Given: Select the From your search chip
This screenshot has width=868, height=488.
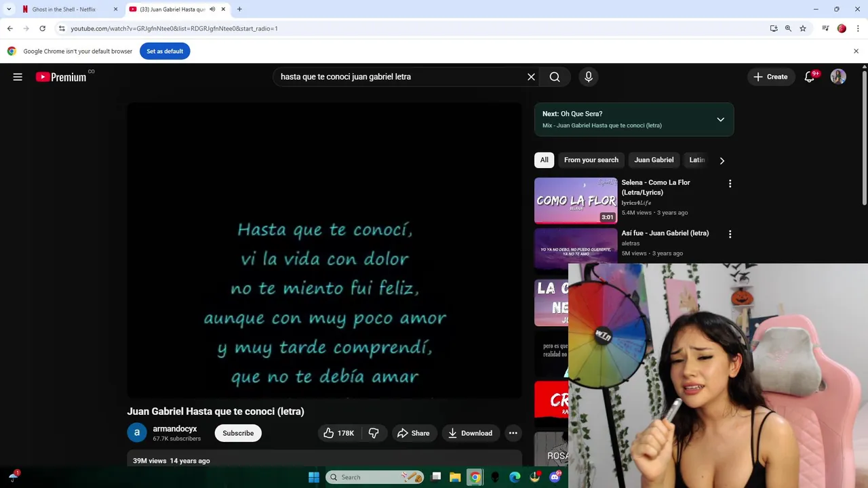Looking at the screenshot, I should pos(591,160).
